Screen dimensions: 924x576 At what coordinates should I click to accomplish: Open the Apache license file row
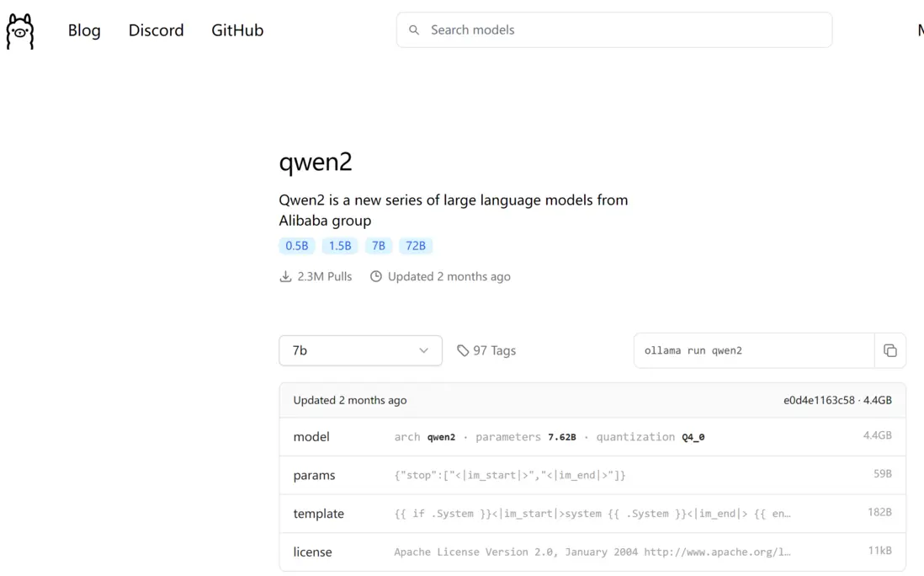pyautogui.click(x=592, y=552)
